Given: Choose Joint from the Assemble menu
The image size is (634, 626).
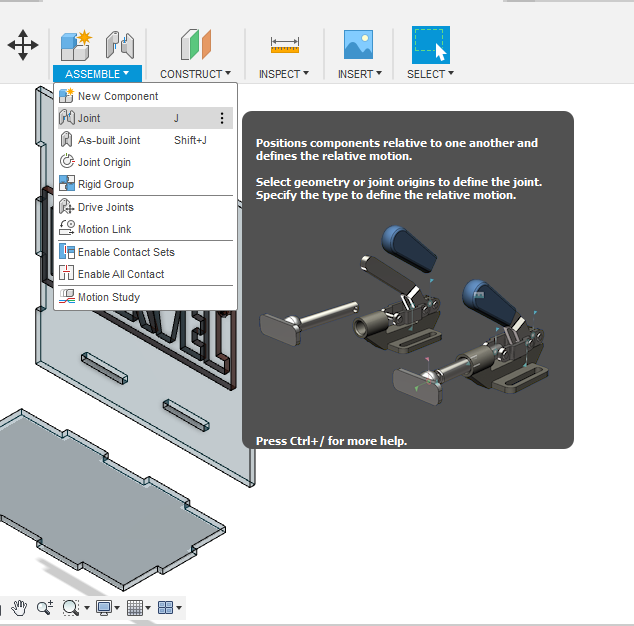Looking at the screenshot, I should click(x=145, y=118).
